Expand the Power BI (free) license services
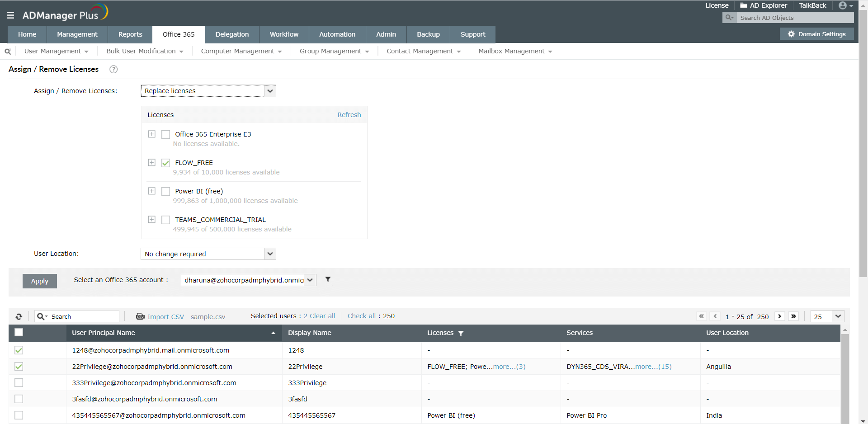Screen dimensions: 868x424 pos(152,191)
